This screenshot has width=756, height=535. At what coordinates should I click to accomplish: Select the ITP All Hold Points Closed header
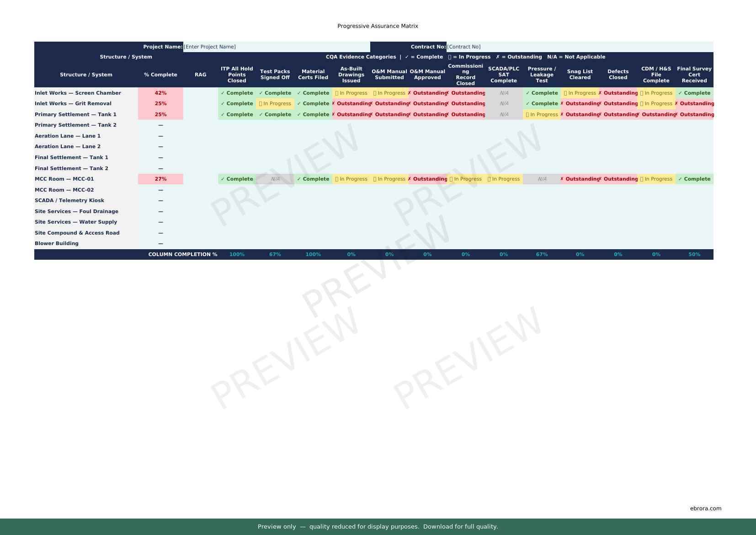(237, 75)
